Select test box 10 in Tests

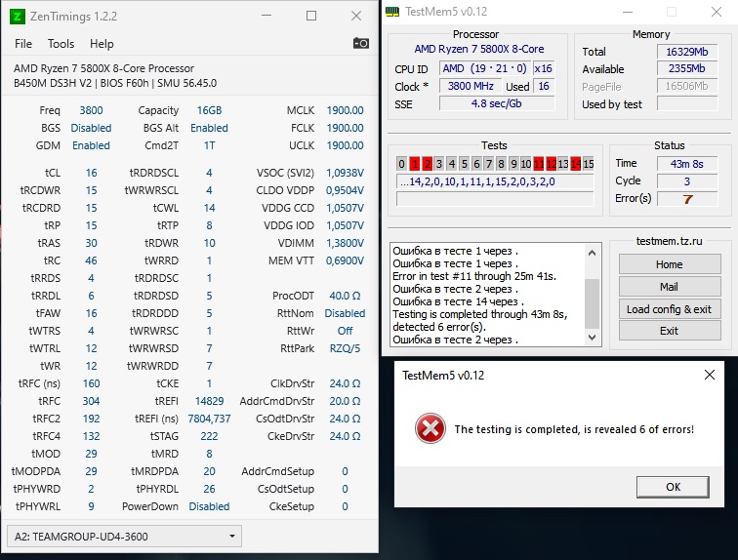[526, 164]
